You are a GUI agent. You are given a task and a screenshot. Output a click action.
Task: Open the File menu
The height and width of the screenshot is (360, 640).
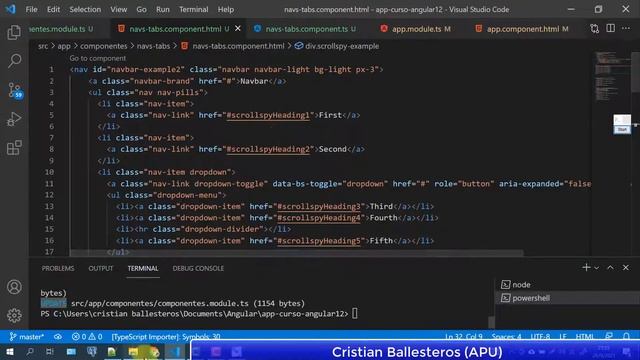pos(31,9)
